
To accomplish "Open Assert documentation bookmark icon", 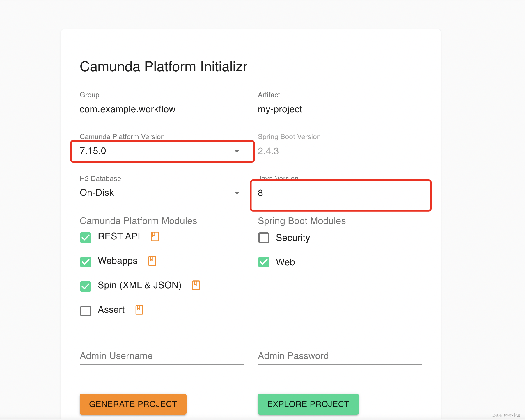I will 139,310.
